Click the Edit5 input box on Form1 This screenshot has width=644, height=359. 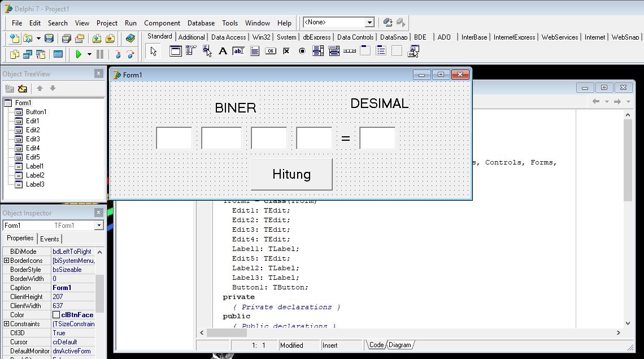pos(377,137)
